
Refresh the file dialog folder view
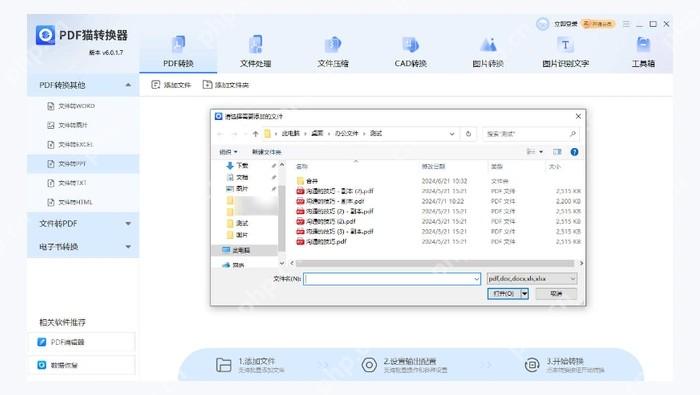point(468,133)
